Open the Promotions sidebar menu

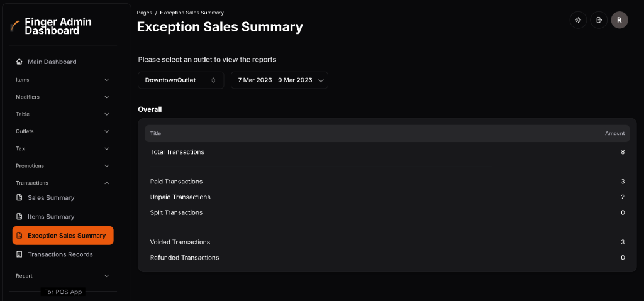(x=62, y=166)
